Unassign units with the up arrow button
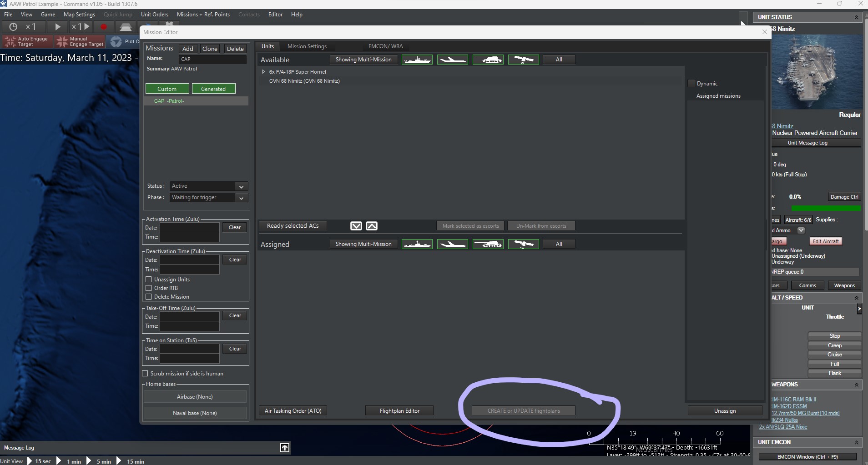This screenshot has height=465, width=868. [x=372, y=226]
